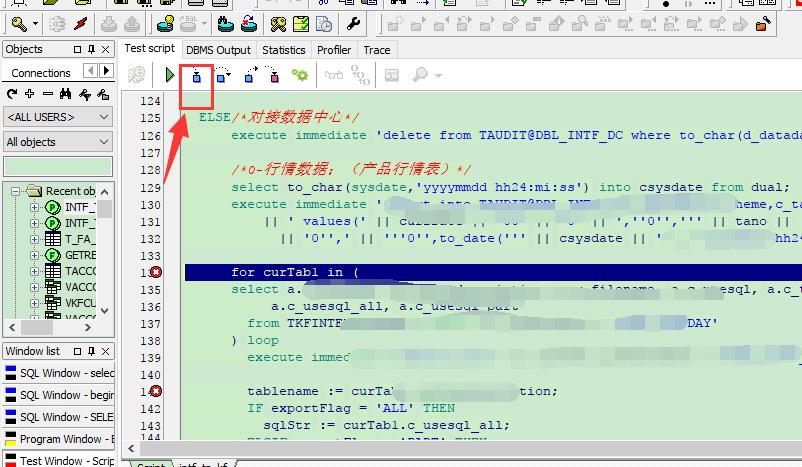The image size is (802, 467).
Task: Click the Log on key icon
Action: point(19,24)
